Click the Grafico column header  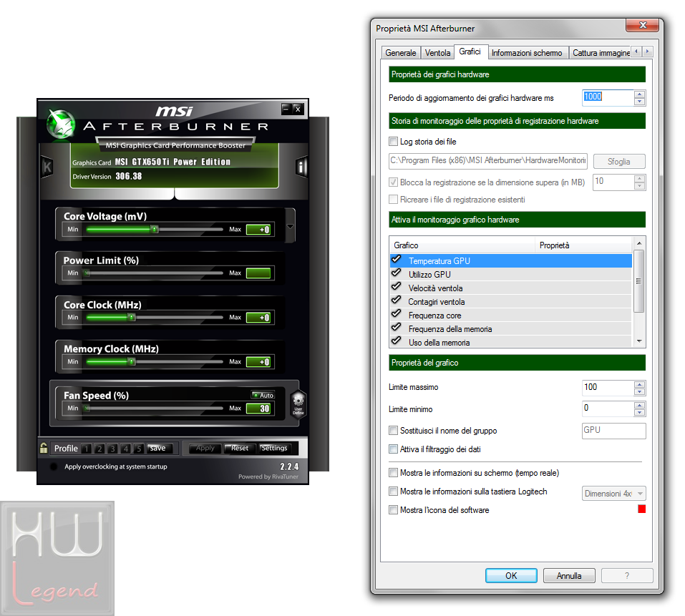coord(462,245)
